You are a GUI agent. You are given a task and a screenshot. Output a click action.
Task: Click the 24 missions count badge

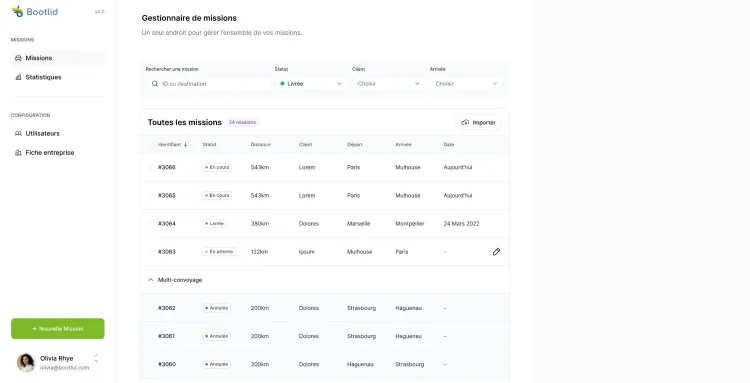pyautogui.click(x=243, y=122)
